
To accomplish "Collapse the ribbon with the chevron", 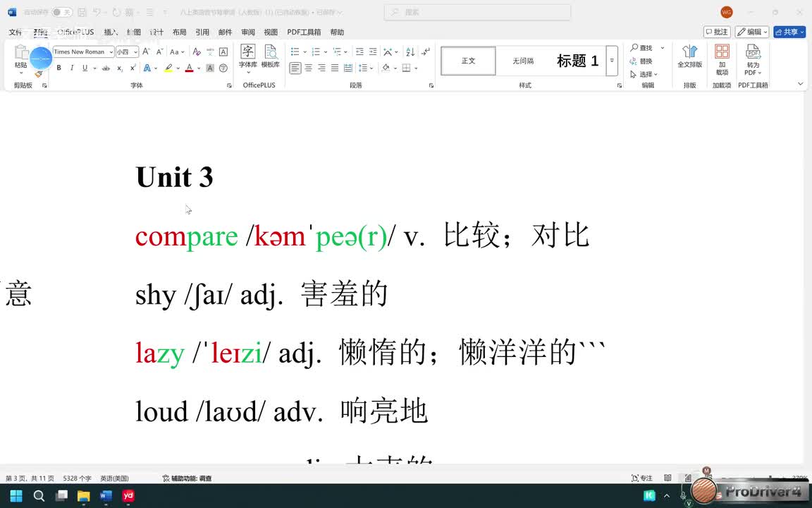I will [x=800, y=83].
